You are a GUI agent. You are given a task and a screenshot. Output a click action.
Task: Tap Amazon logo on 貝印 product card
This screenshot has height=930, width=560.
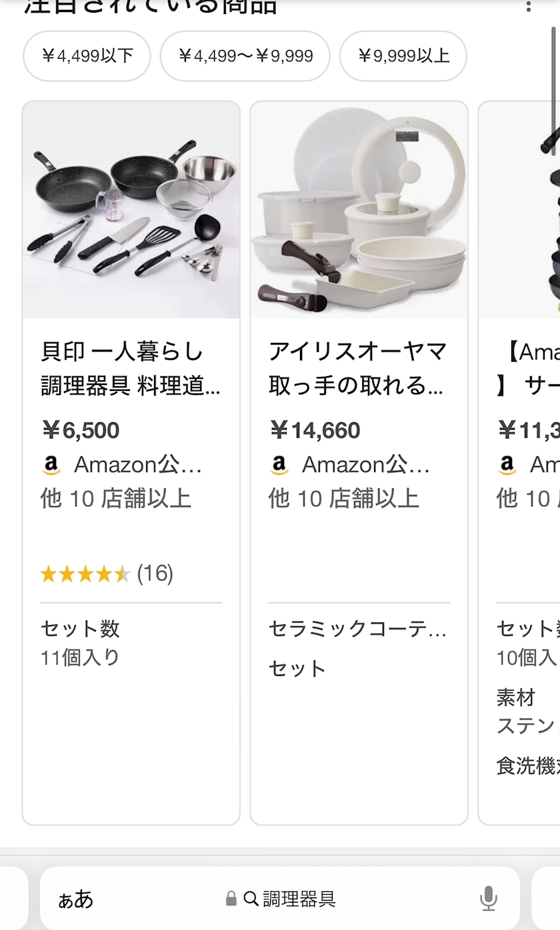[51, 465]
